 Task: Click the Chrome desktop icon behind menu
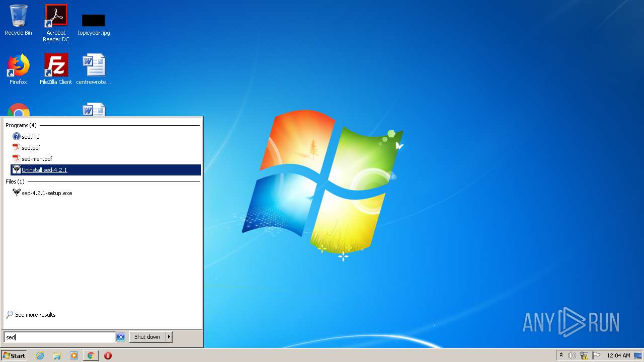pyautogui.click(x=19, y=110)
